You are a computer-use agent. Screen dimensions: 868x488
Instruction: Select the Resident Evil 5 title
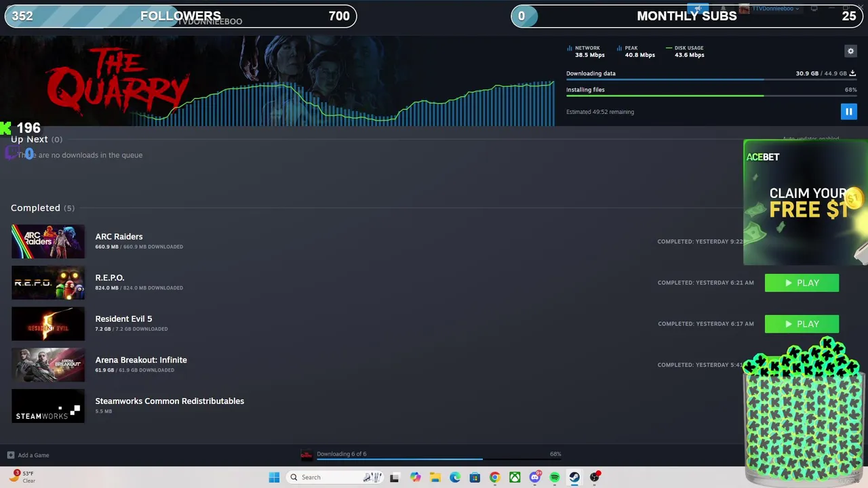pyautogui.click(x=123, y=319)
